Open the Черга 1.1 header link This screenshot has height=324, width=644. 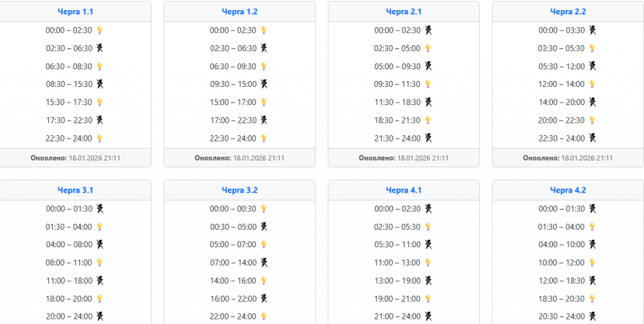[75, 11]
